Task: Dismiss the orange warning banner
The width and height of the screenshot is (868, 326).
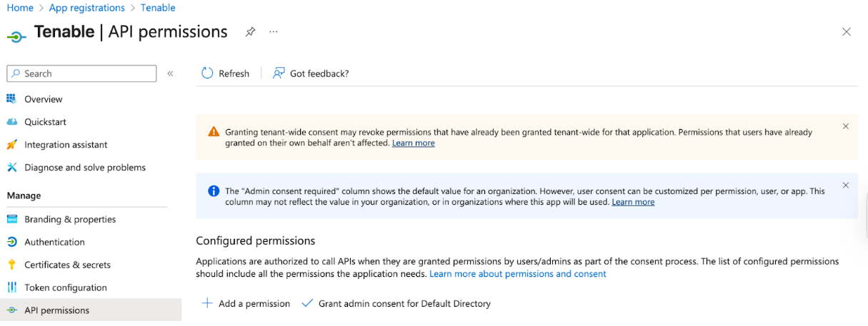Action: click(x=845, y=126)
